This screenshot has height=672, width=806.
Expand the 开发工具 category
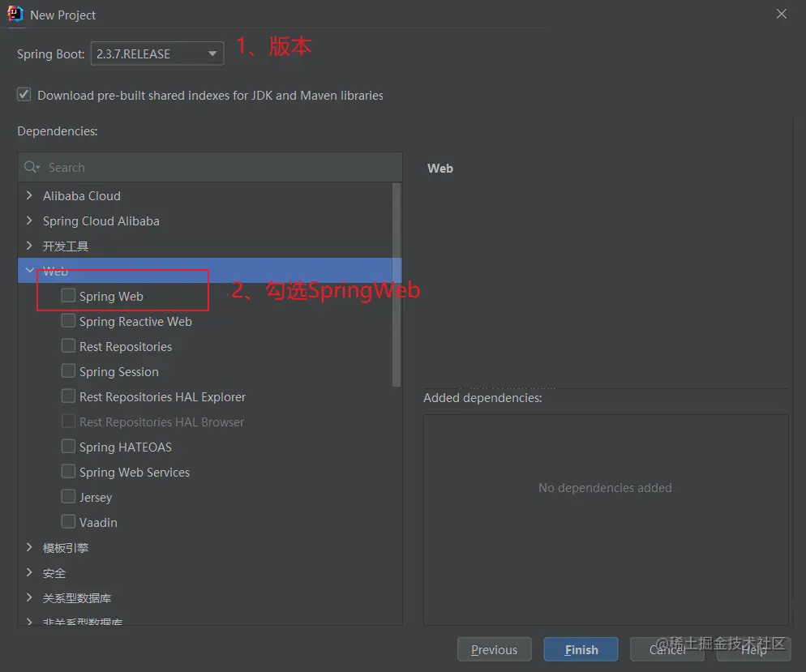tap(29, 246)
